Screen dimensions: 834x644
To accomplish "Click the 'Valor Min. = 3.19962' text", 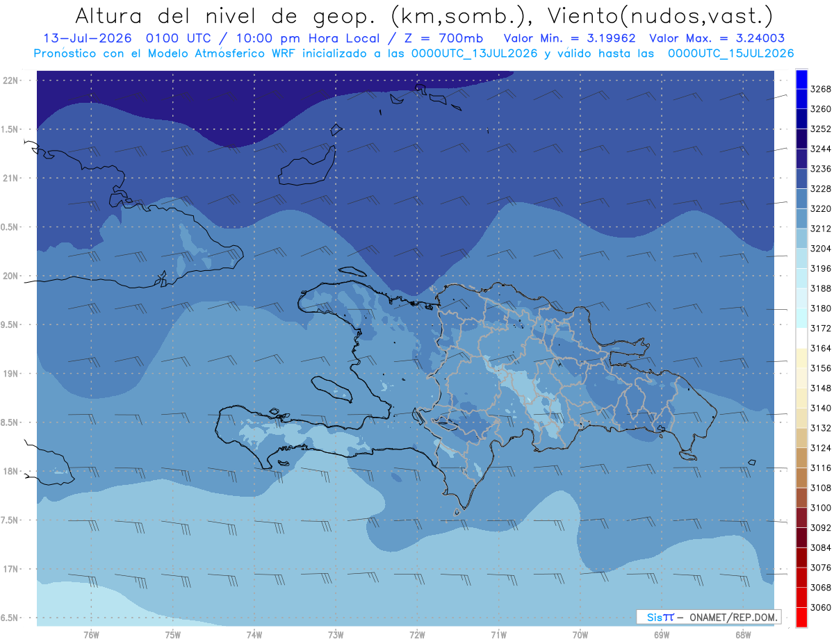I will (570, 38).
